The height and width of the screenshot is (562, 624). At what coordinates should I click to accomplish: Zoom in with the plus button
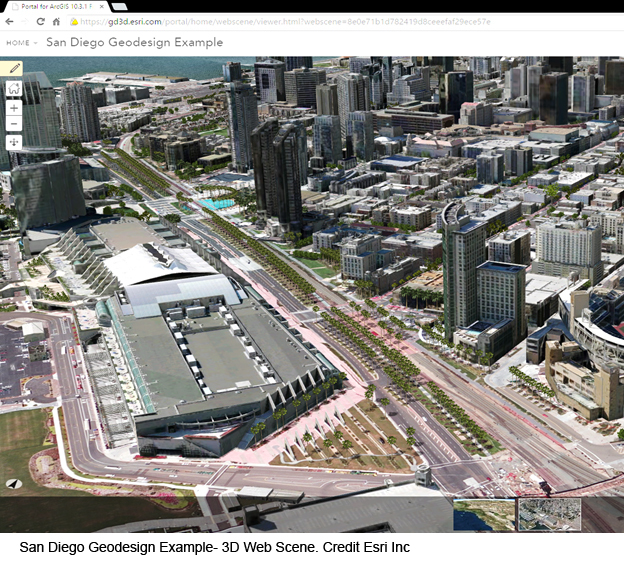[13, 106]
